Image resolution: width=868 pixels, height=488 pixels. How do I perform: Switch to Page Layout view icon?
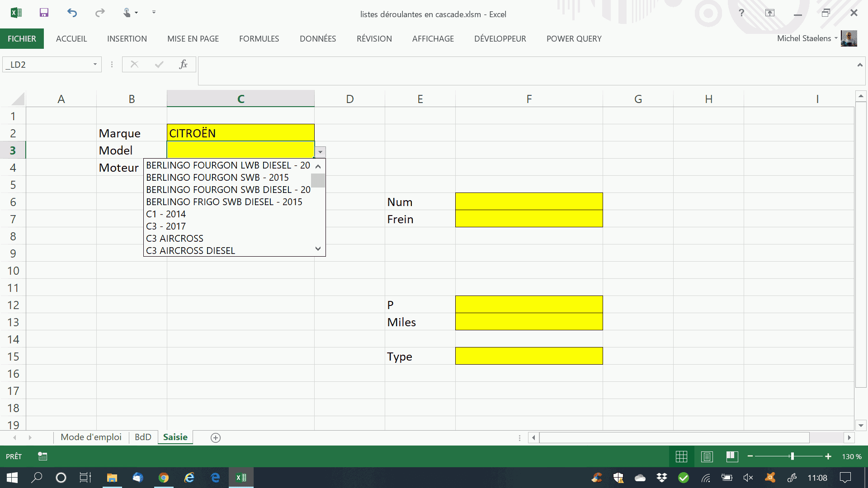[707, 456]
